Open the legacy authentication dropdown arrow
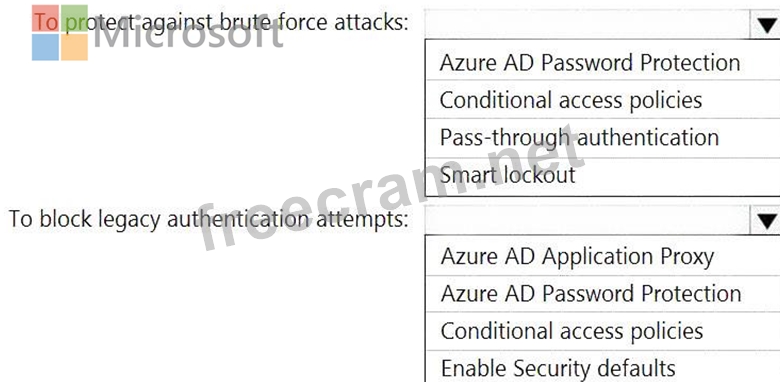This screenshot has width=780, height=382. (765, 219)
